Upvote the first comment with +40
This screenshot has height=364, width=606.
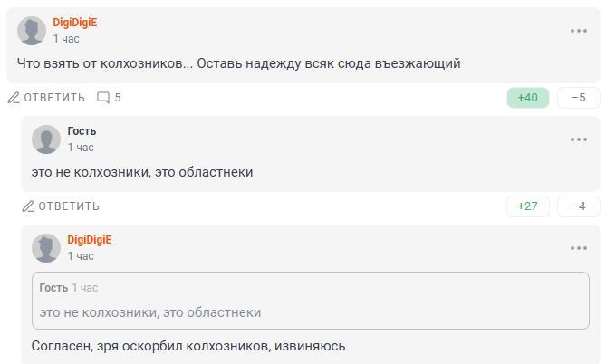(x=527, y=98)
